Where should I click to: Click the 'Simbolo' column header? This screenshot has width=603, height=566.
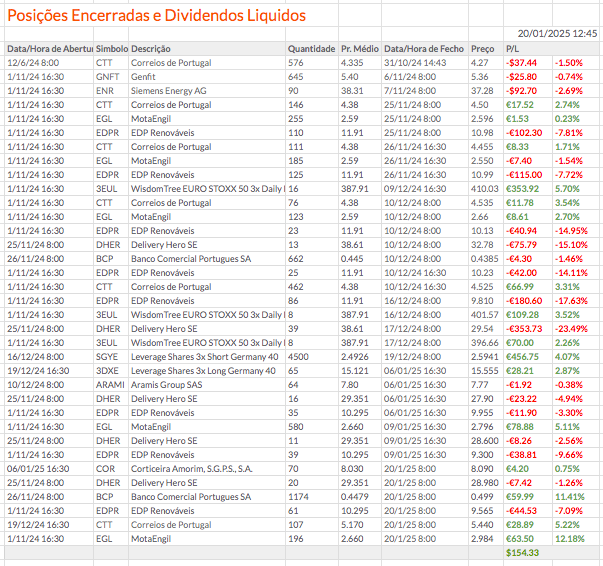[112, 49]
